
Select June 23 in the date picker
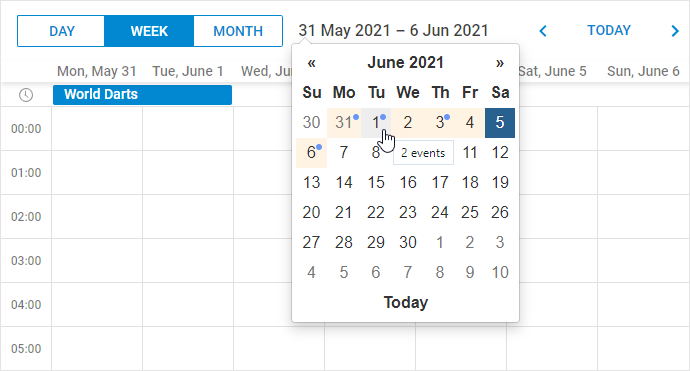408,213
